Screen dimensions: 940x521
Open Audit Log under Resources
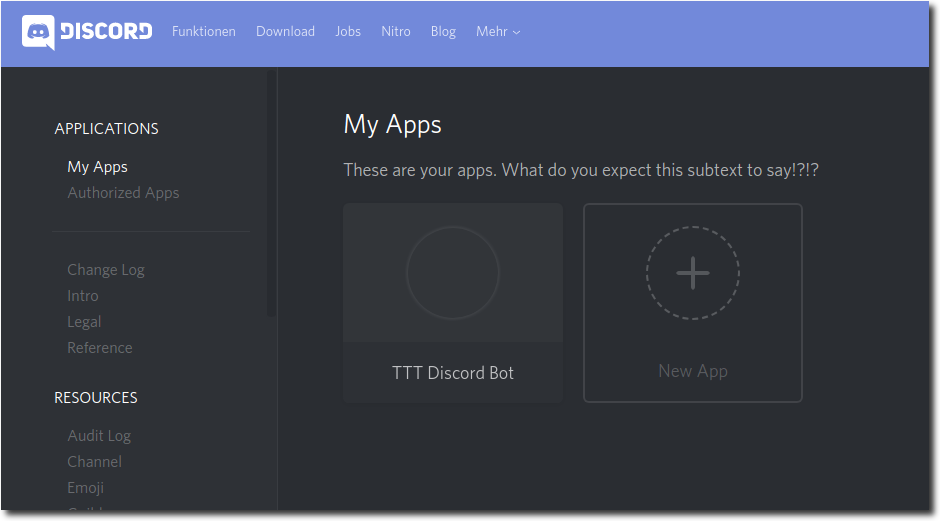tap(99, 436)
